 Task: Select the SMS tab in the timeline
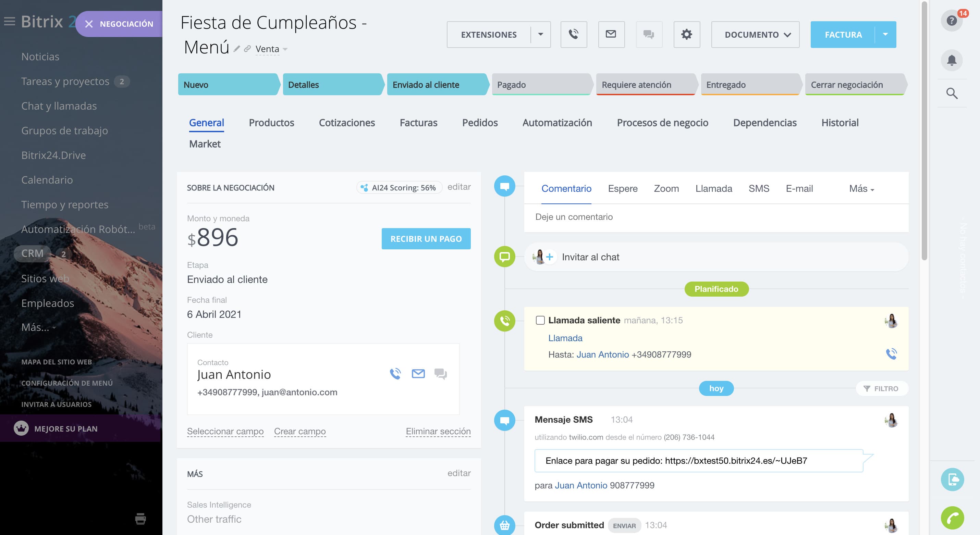(x=759, y=189)
